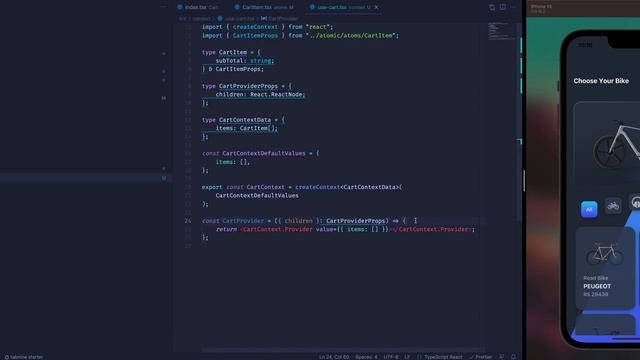Click the featured bike image in simulator
This screenshot has width=640, height=360.
pyautogui.click(x=616, y=144)
